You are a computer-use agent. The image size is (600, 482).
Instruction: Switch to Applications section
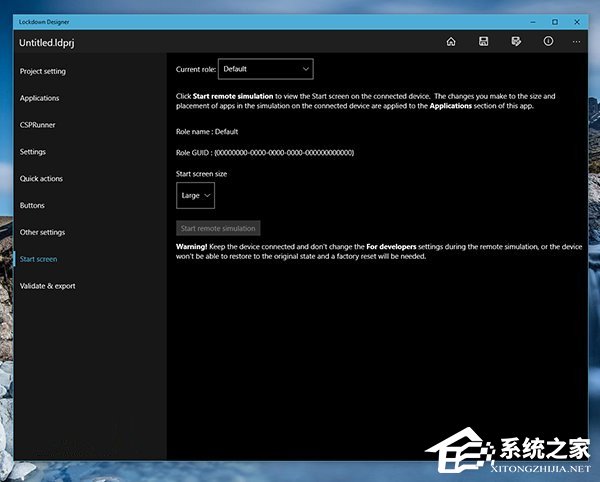tap(39, 98)
